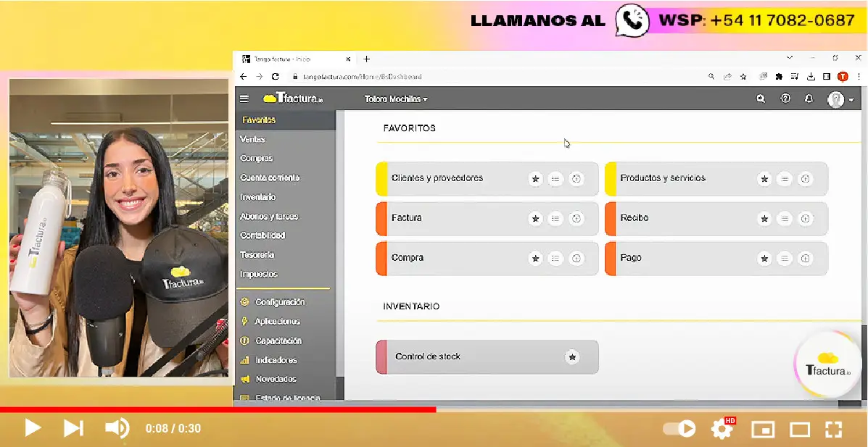
Task: Mute the video with speaker icon
Action: (x=116, y=428)
